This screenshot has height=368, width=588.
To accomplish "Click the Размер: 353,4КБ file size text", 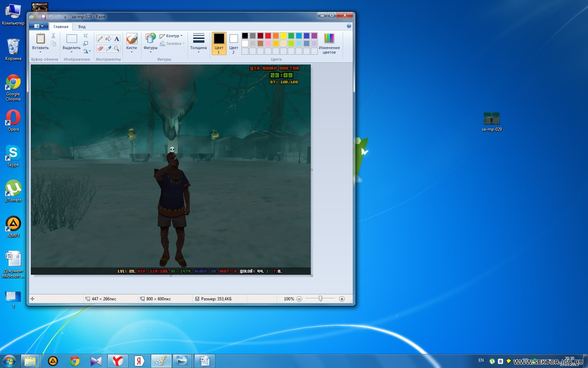I will 216,299.
